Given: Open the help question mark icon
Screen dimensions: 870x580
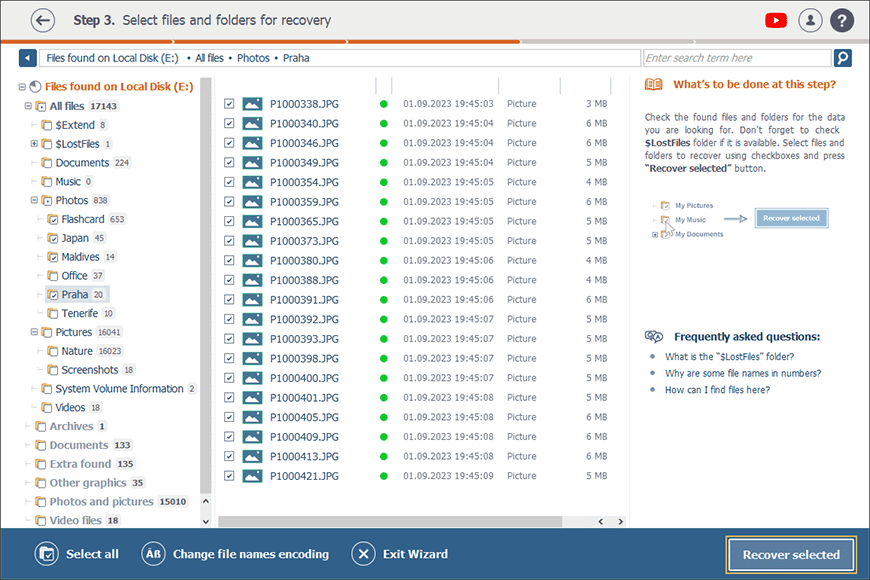Looking at the screenshot, I should pyautogui.click(x=842, y=20).
